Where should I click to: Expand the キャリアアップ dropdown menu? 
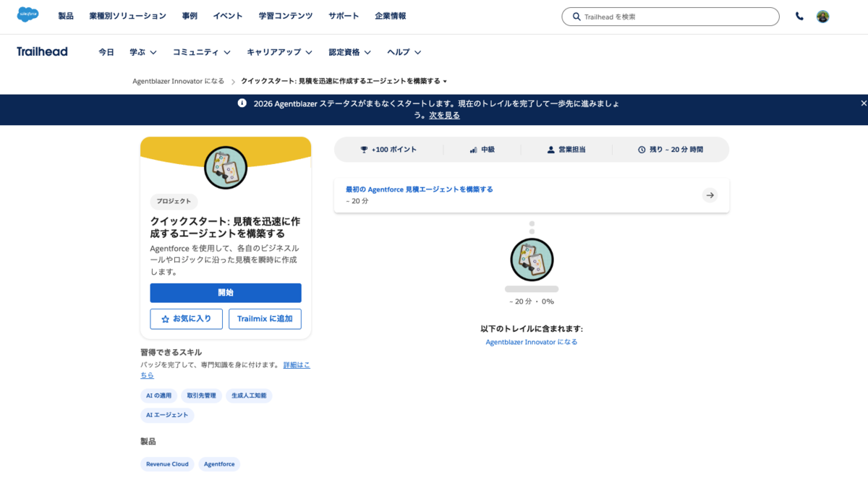click(x=280, y=52)
